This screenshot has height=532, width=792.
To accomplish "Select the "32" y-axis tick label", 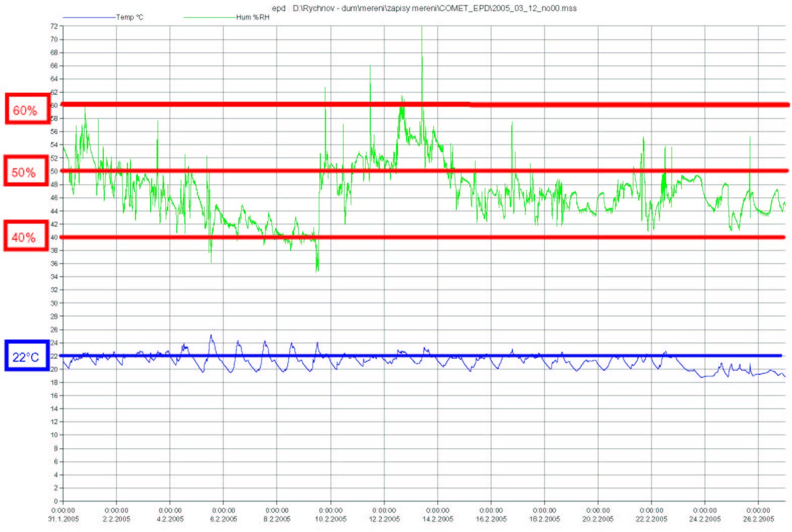I will pyautogui.click(x=54, y=290).
